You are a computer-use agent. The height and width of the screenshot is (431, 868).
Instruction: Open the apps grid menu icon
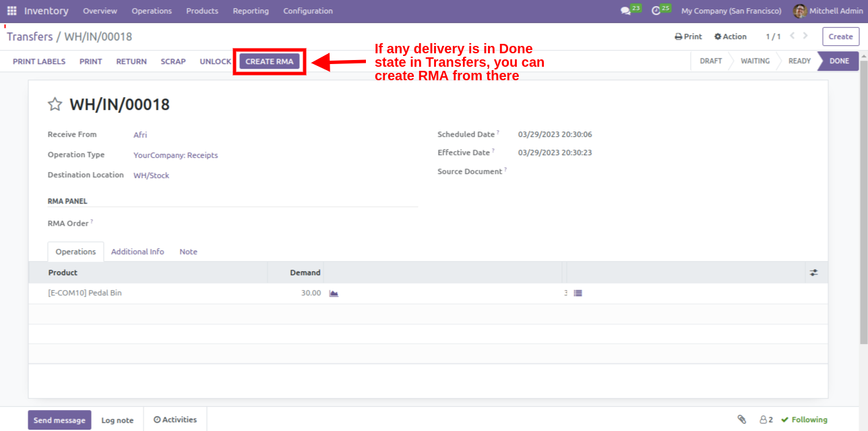coord(11,11)
